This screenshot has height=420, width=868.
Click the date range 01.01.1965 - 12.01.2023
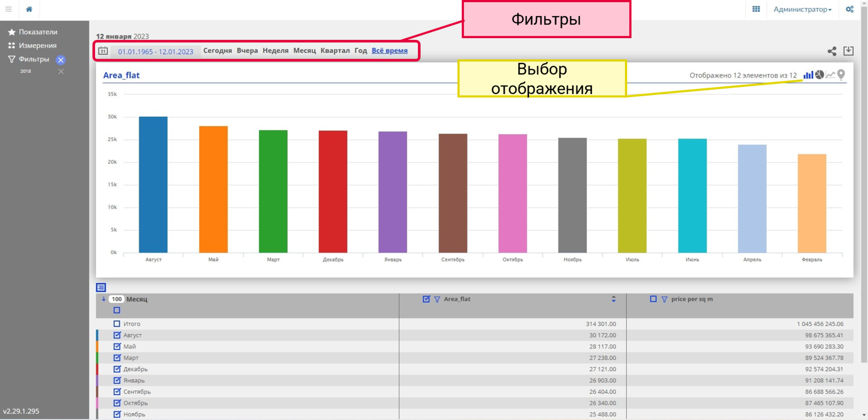click(x=156, y=51)
